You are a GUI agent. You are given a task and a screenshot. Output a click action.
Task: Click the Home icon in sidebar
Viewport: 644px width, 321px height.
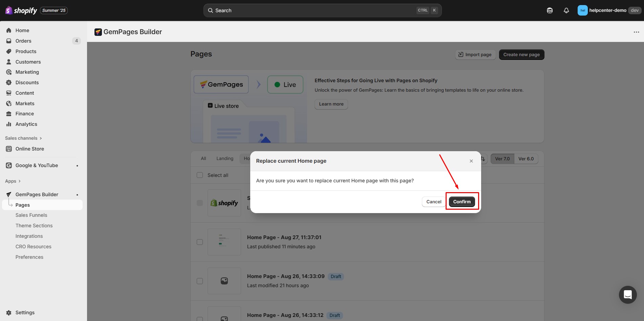click(x=9, y=30)
